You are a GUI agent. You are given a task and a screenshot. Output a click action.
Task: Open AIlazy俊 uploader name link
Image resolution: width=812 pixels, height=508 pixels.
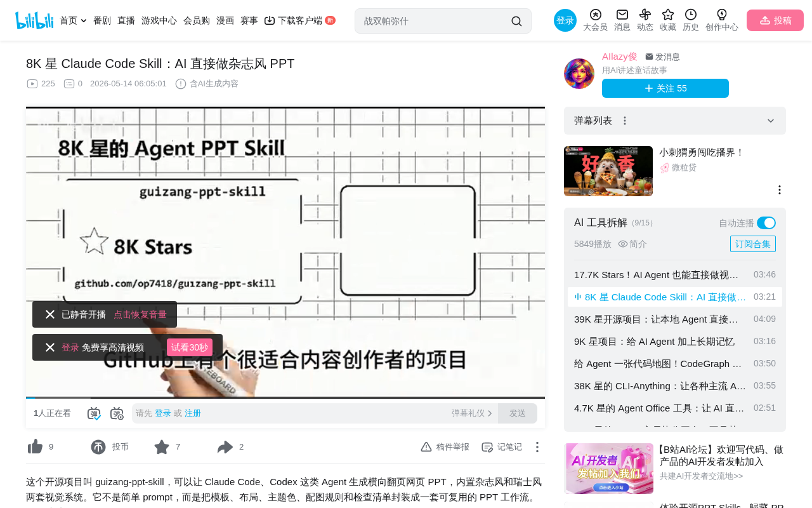click(620, 57)
